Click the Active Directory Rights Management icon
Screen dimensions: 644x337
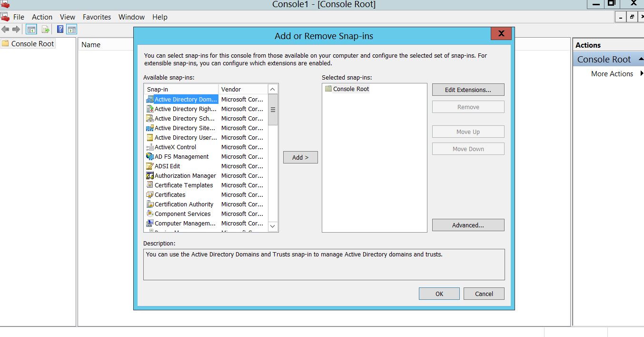(x=150, y=109)
